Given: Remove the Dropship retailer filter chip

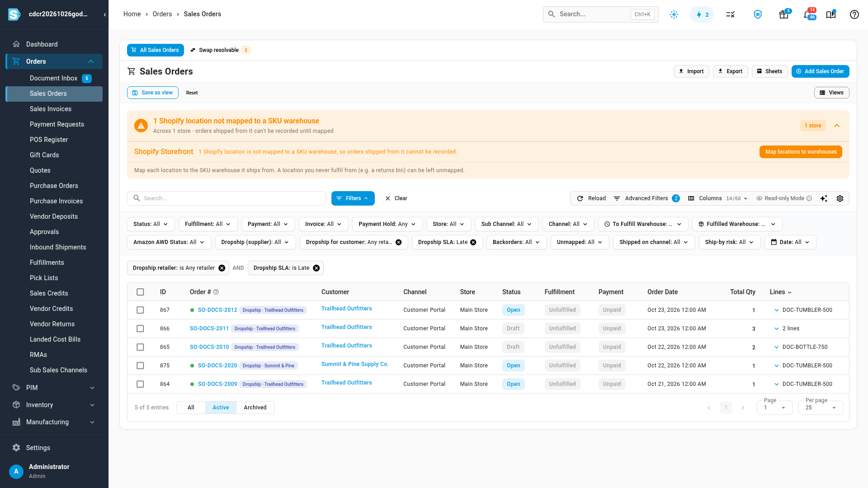Looking at the screenshot, I should (x=222, y=268).
